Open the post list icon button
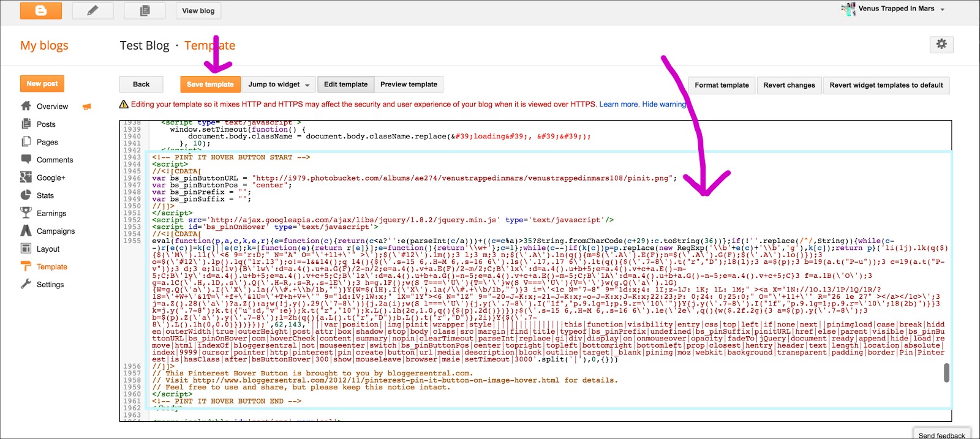The width and height of the screenshot is (980, 439). tap(145, 10)
